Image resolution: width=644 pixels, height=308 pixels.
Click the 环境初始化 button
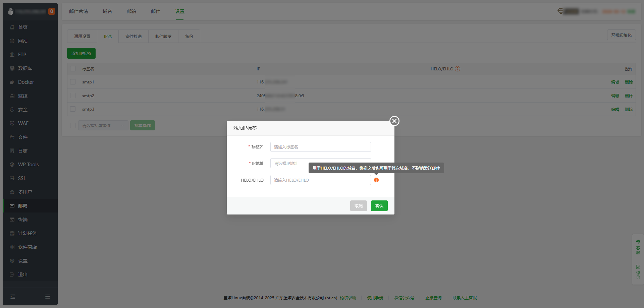(x=621, y=35)
